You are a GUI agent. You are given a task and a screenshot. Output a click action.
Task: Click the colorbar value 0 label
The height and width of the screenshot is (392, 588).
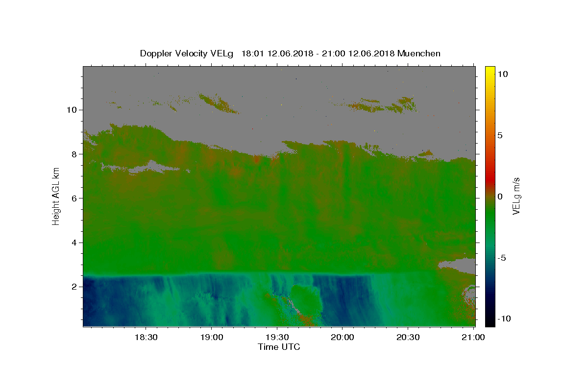(x=500, y=196)
